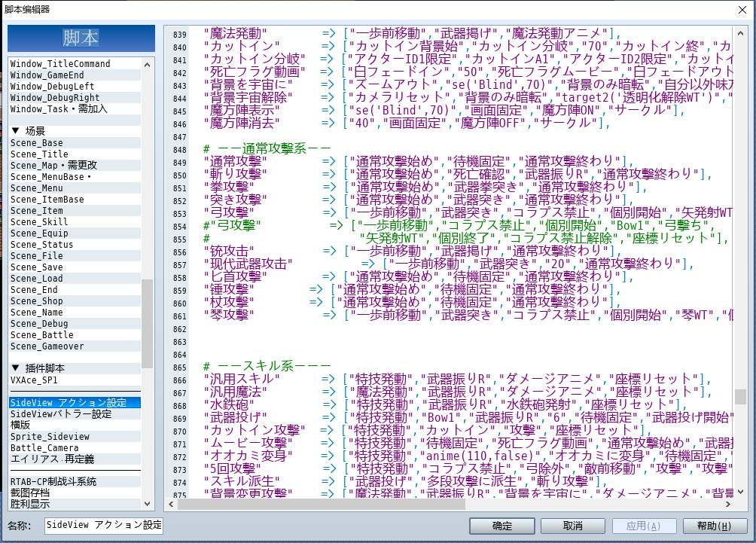
Task: Select Scene_Title script
Action: pos(75,154)
